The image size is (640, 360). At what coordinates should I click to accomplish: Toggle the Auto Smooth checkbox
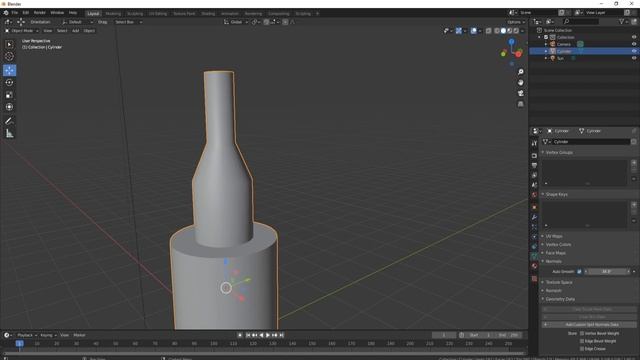579,271
